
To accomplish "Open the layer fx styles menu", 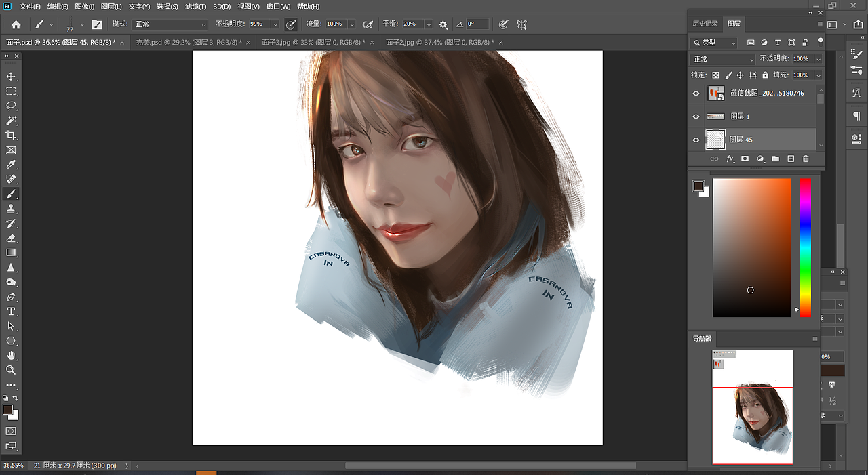I will (x=730, y=159).
